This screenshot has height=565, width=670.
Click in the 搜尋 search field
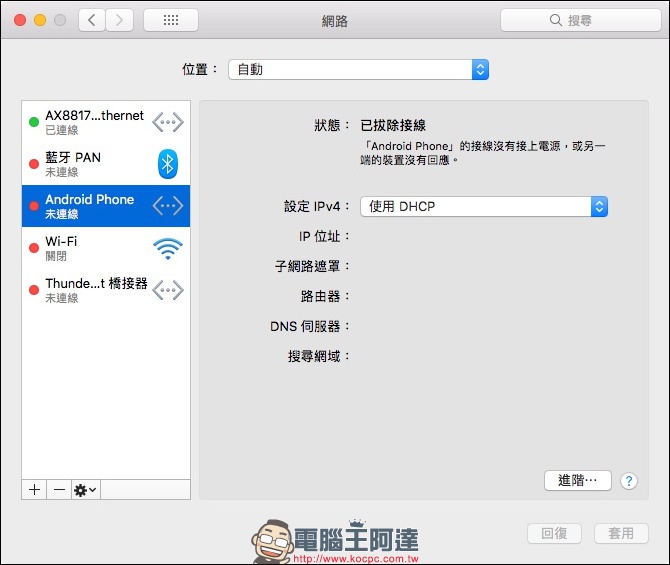tap(581, 20)
